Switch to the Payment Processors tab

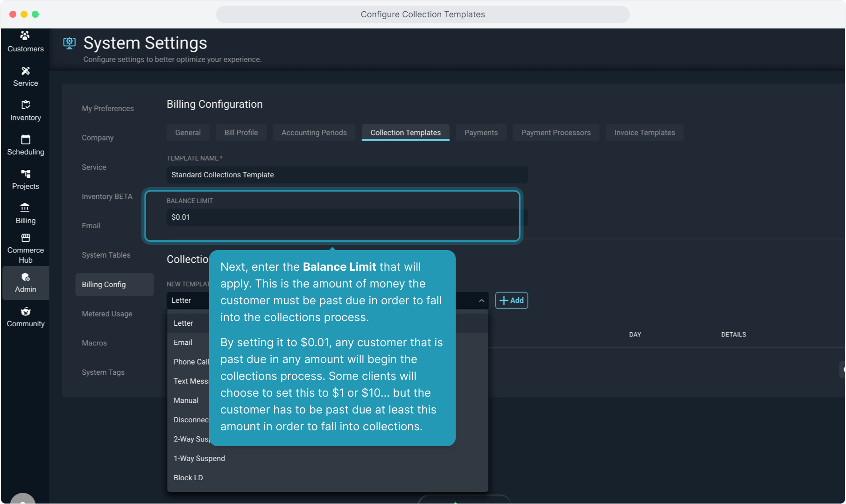coord(556,133)
